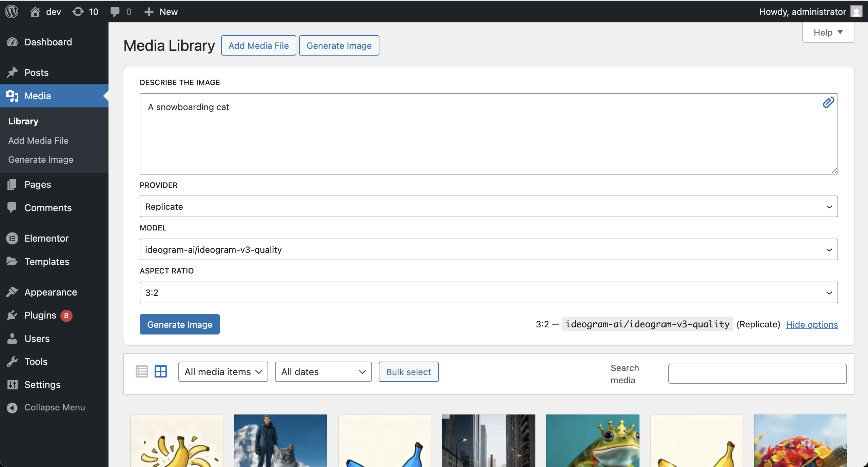Click the Appearance brush icon
The height and width of the screenshot is (467, 868).
[12, 292]
